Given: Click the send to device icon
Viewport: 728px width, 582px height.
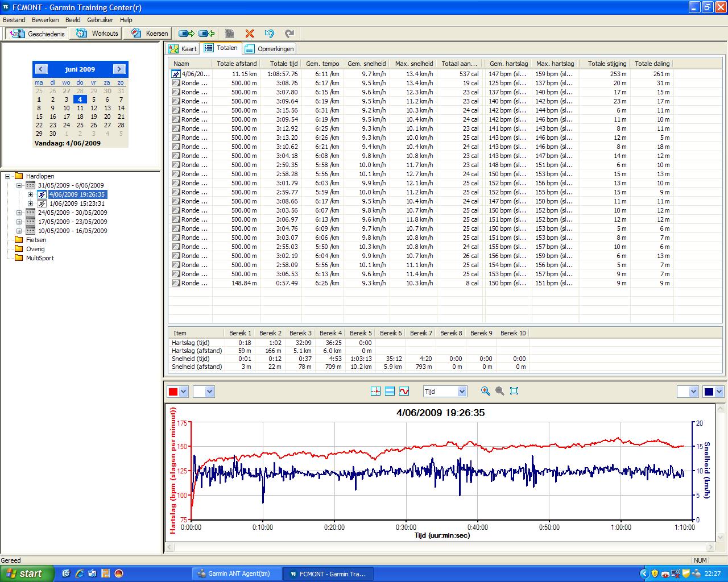Looking at the screenshot, I should [186, 34].
